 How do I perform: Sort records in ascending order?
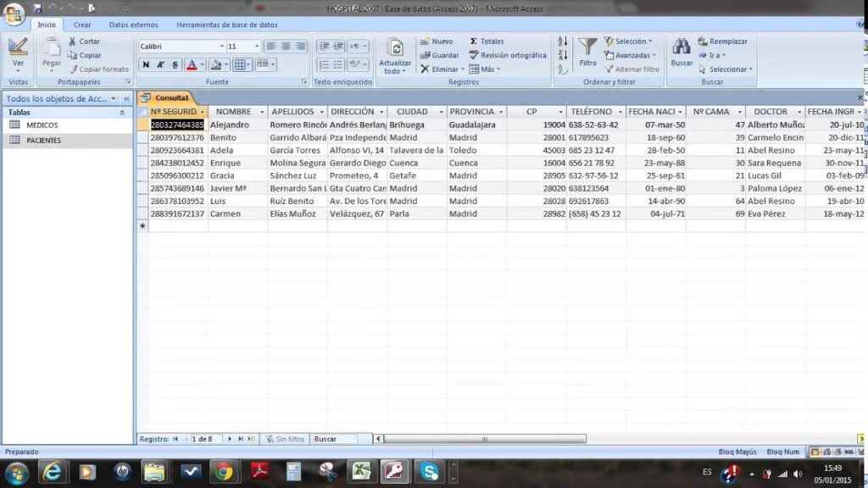pos(563,42)
